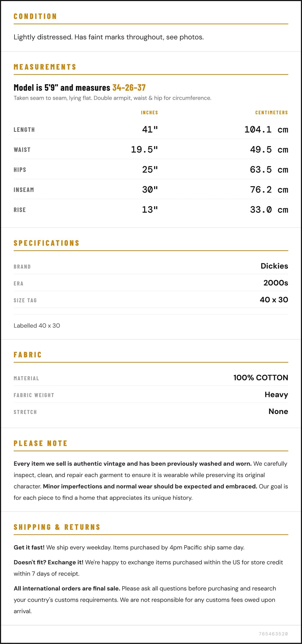This screenshot has height=644, width=302.
Task: Select the Length measurement row
Action: coord(151,129)
